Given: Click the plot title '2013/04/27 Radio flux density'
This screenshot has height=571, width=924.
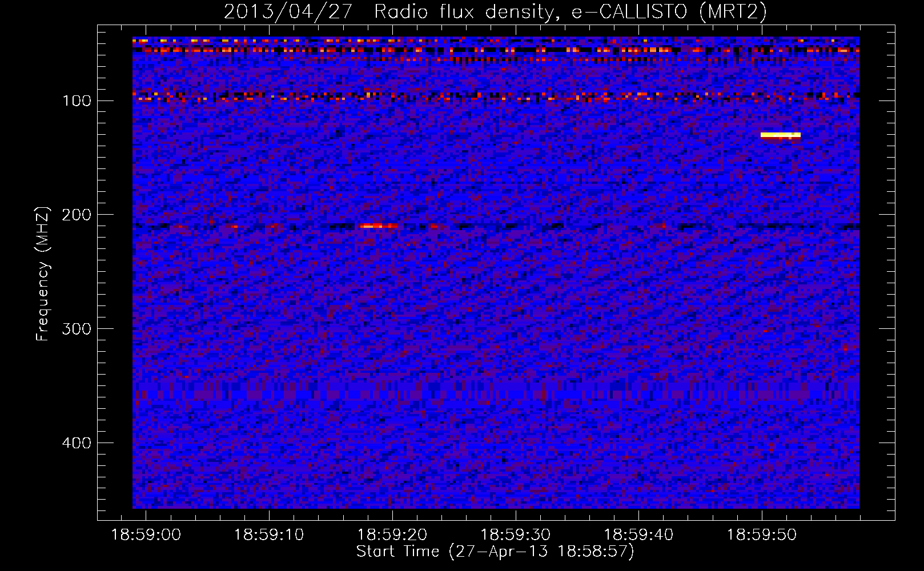Looking at the screenshot, I should (x=495, y=12).
